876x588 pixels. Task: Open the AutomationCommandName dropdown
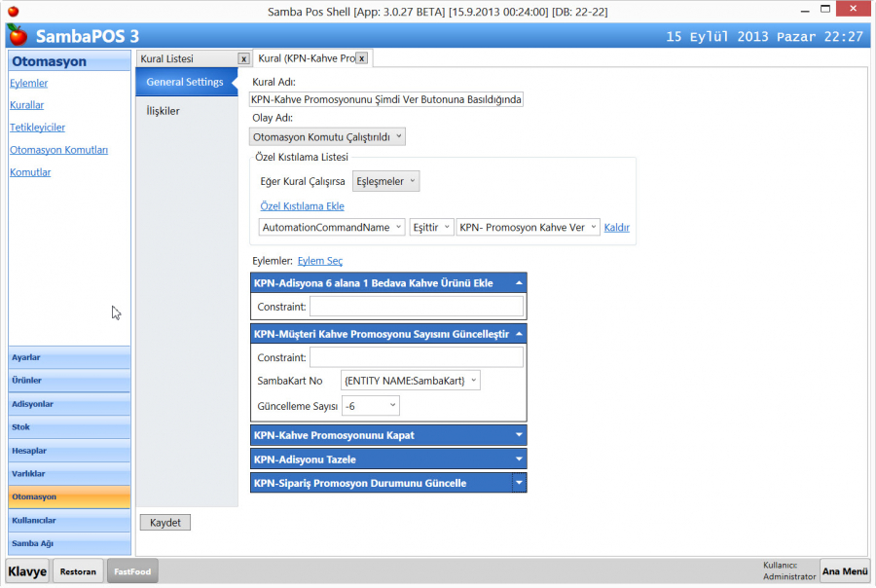[332, 227]
